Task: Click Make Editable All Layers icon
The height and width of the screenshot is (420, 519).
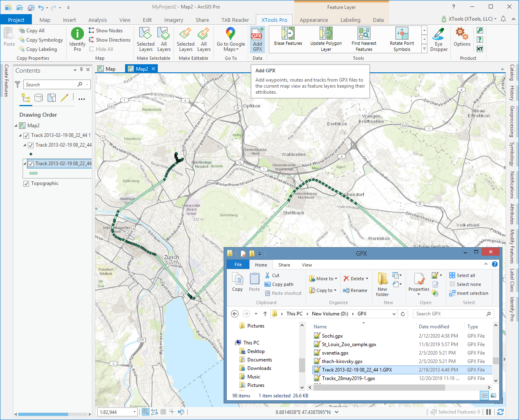Action: (203, 33)
